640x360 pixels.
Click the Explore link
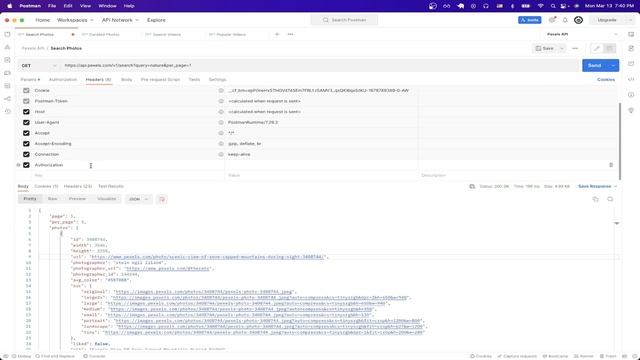(156, 20)
